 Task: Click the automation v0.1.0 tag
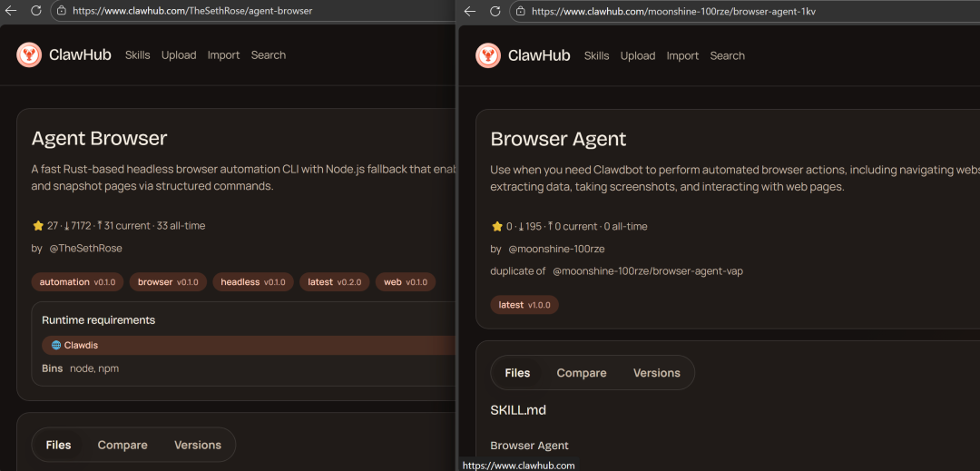[x=77, y=282]
